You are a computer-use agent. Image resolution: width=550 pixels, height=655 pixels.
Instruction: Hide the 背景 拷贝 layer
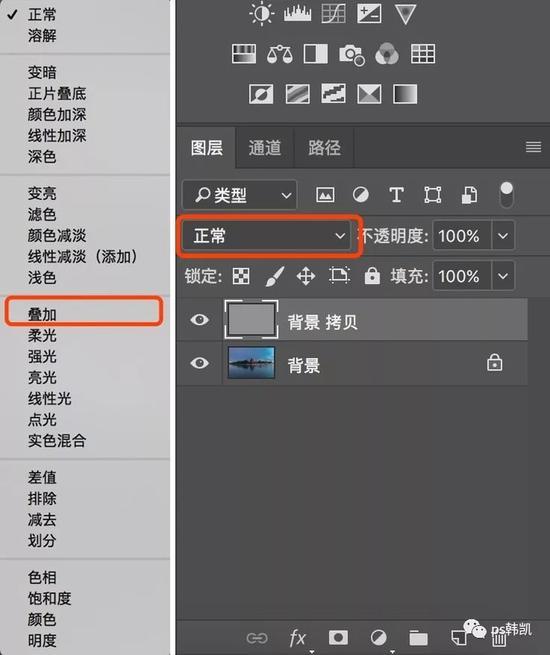point(200,320)
